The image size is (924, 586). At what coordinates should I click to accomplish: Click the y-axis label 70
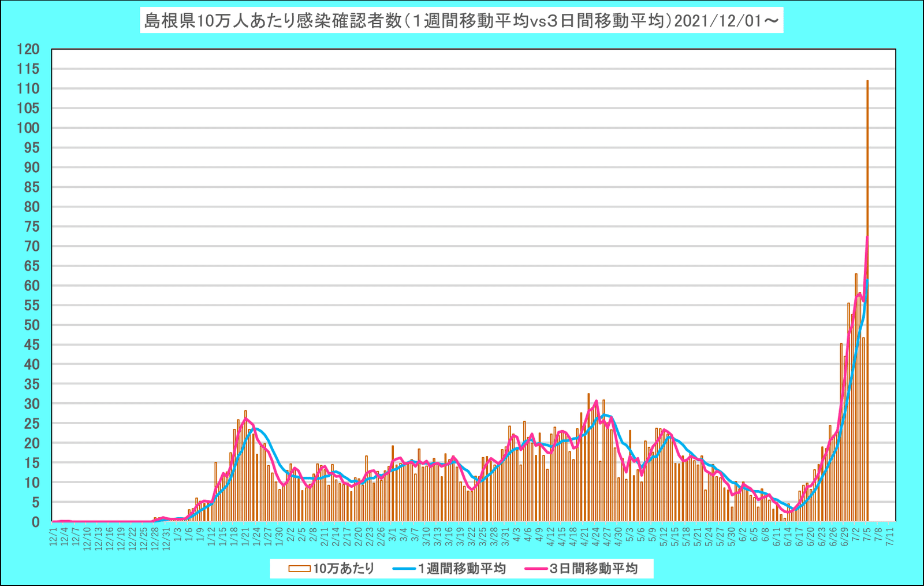32,246
